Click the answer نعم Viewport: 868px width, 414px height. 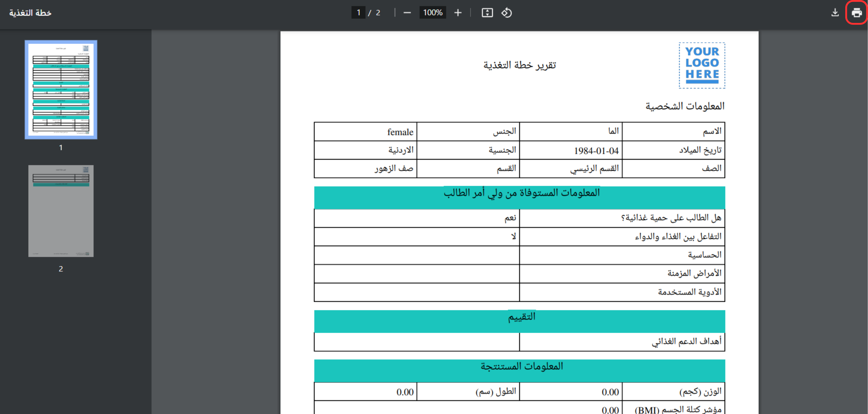510,218
